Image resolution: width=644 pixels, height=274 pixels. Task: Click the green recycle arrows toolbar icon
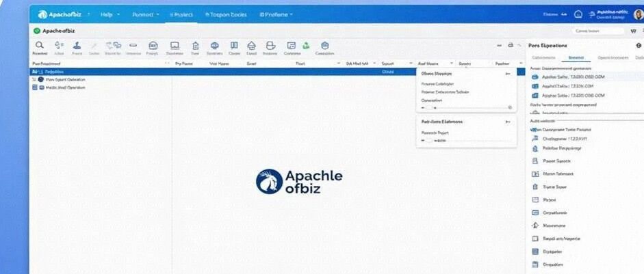[306, 46]
